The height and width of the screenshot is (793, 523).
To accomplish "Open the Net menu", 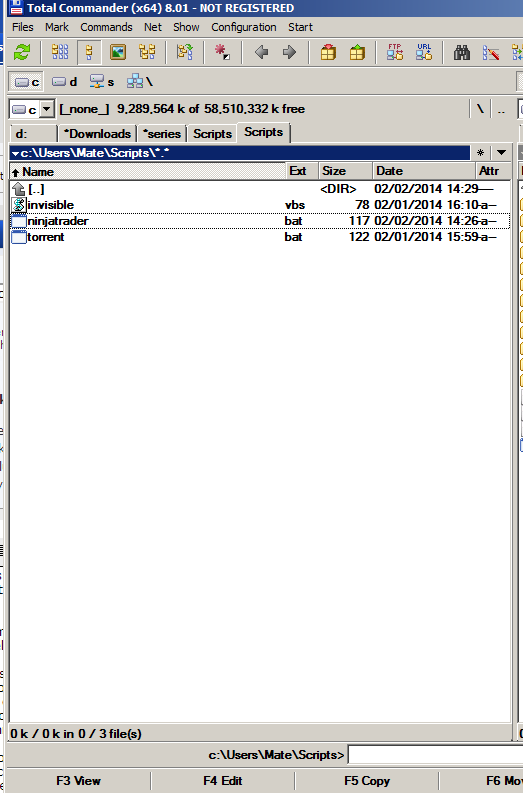I will [153, 27].
